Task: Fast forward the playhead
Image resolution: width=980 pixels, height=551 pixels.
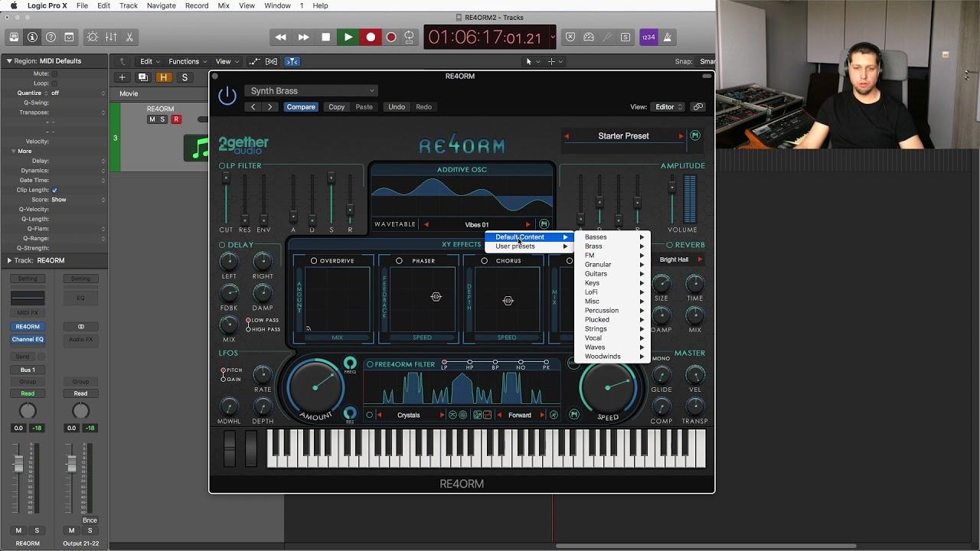Action: point(303,37)
